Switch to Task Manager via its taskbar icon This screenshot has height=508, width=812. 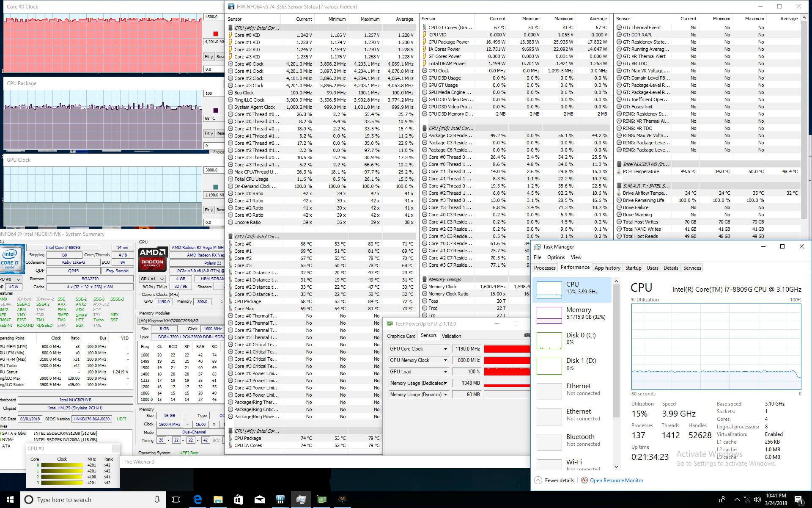click(301, 500)
